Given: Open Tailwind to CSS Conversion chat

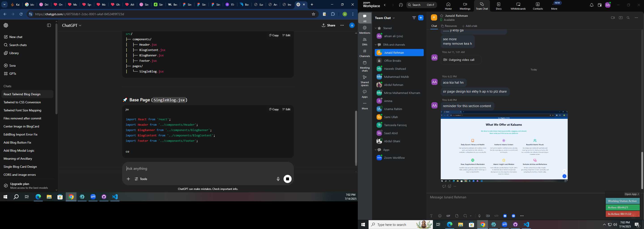Looking at the screenshot, I should 27,102.
